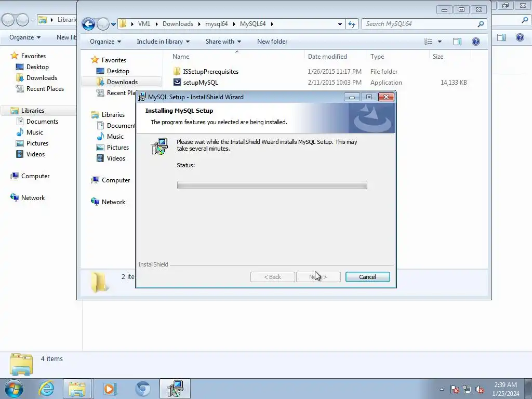Refresh the MySQL64 folder view

click(352, 24)
